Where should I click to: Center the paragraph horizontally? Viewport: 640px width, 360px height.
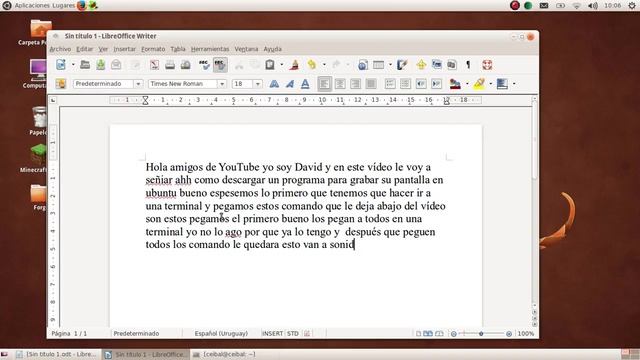[340, 84]
